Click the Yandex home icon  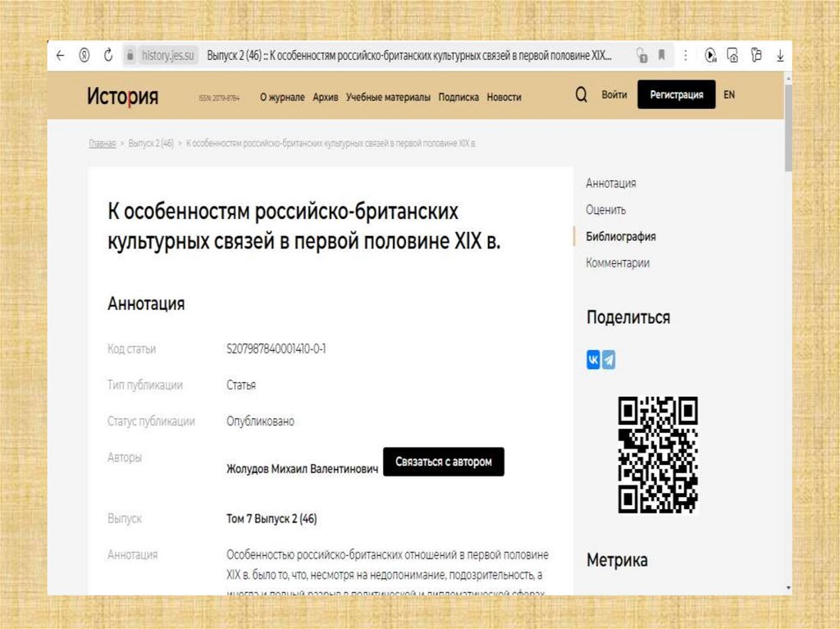coord(84,55)
